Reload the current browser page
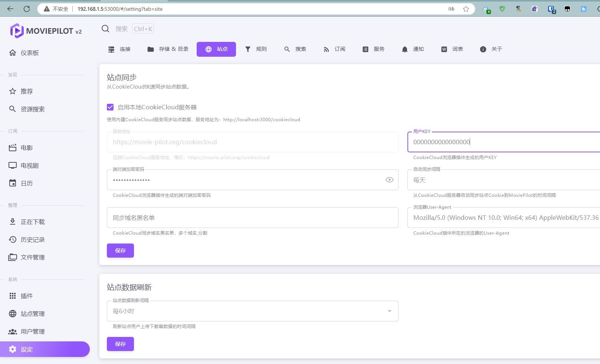Image resolution: width=600 pixels, height=364 pixels. click(x=27, y=9)
